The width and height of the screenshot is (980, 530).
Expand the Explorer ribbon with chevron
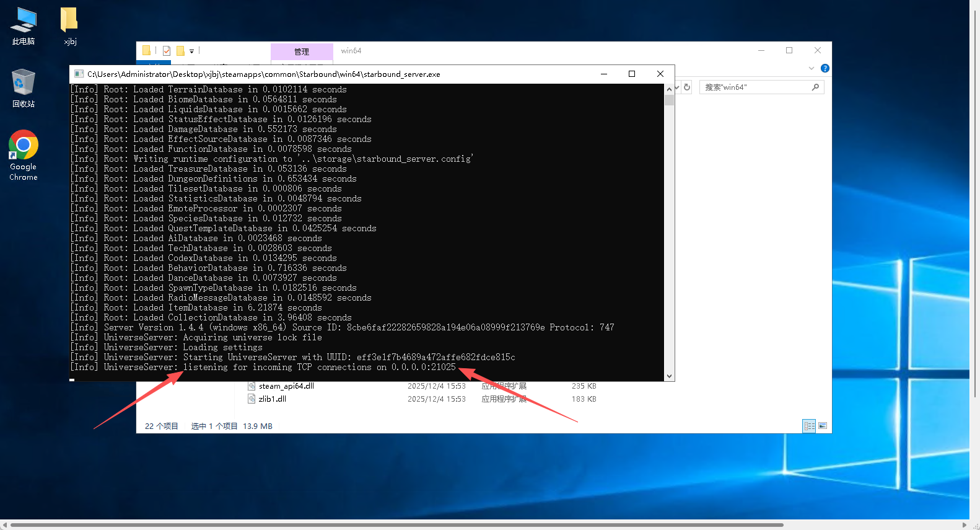811,68
